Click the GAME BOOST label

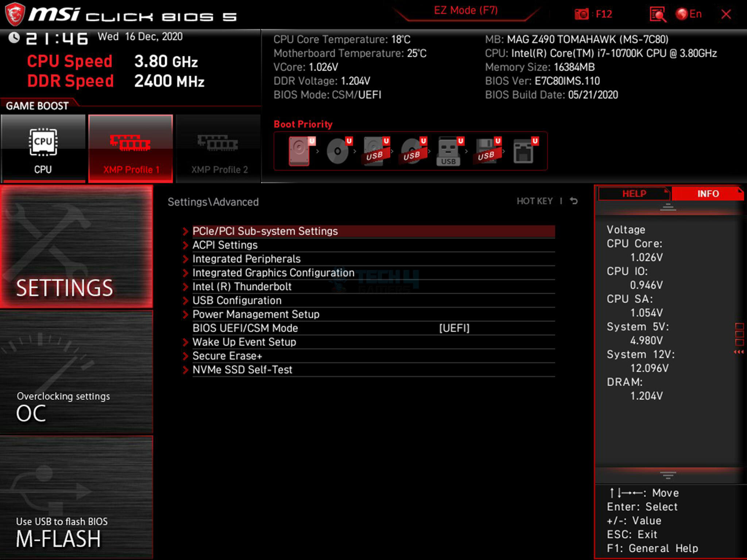point(37,106)
